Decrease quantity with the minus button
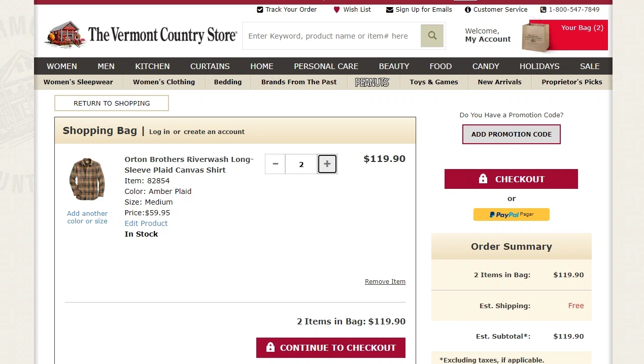 [276, 164]
